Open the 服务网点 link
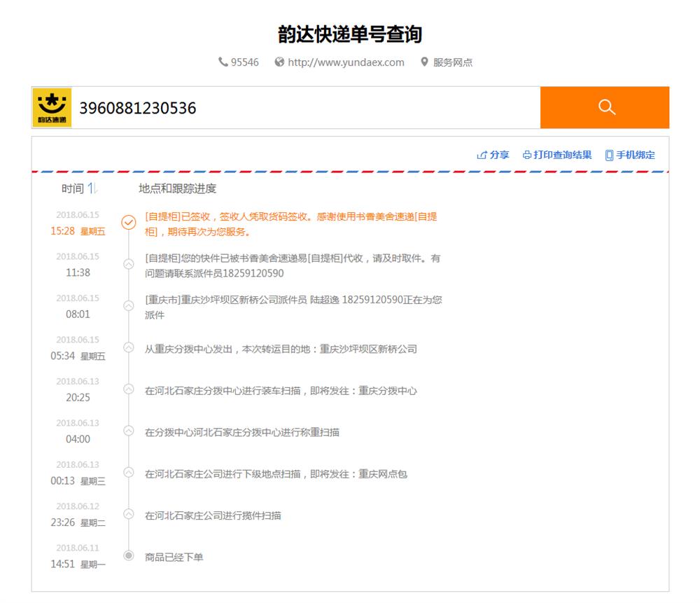Viewport: 700px width, 603px height. point(453,62)
